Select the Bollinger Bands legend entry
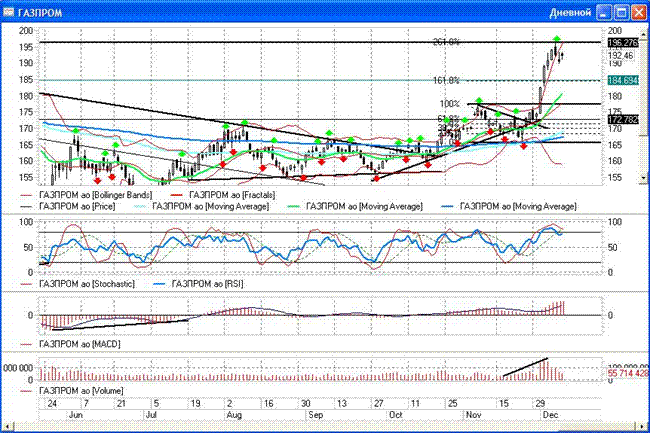 click(86, 195)
